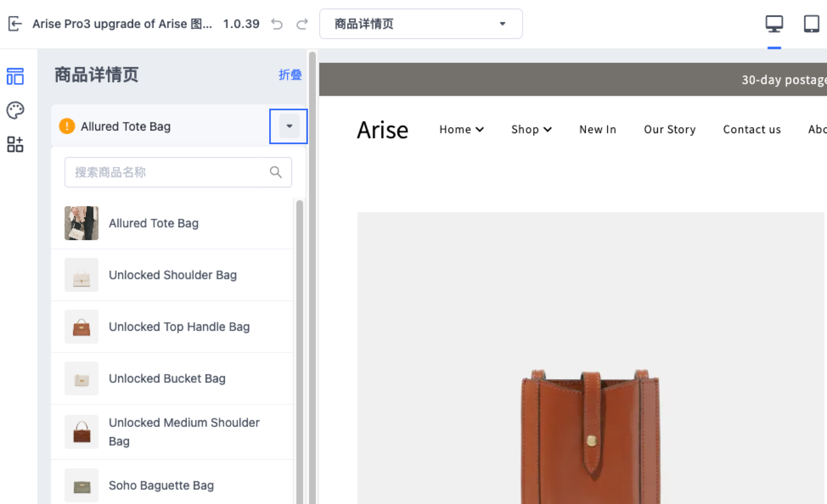Click the 商品详情页 panel heading
The width and height of the screenshot is (827, 504).
click(x=97, y=74)
